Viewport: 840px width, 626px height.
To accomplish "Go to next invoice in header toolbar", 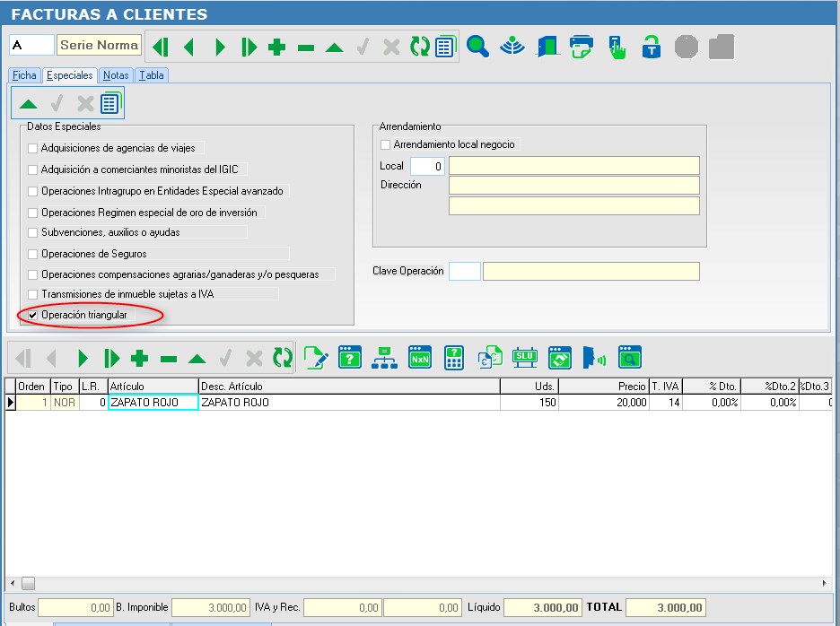I will [220, 48].
